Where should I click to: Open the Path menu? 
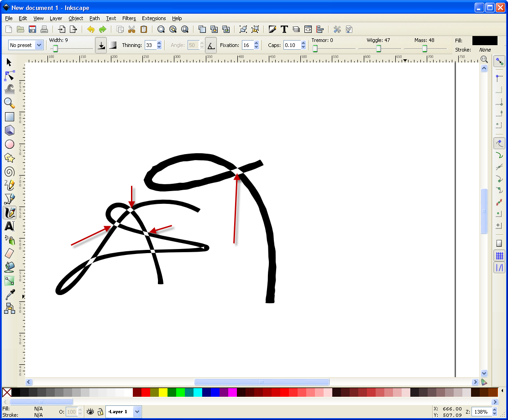pyautogui.click(x=94, y=18)
